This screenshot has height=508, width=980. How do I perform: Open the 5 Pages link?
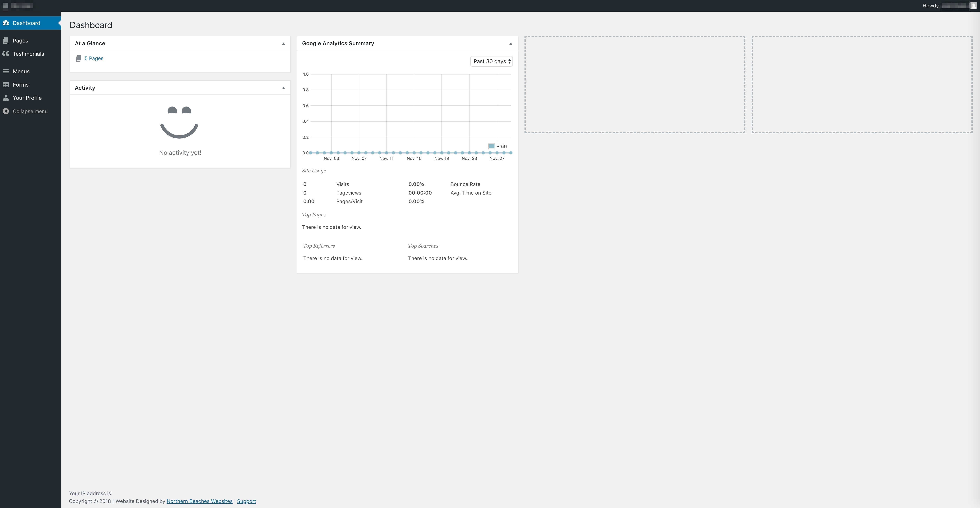(94, 58)
